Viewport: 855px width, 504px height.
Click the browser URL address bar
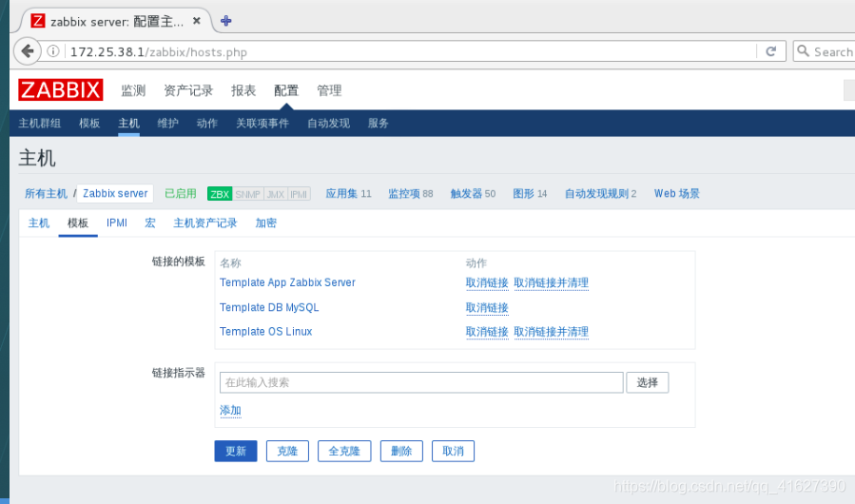pos(412,51)
